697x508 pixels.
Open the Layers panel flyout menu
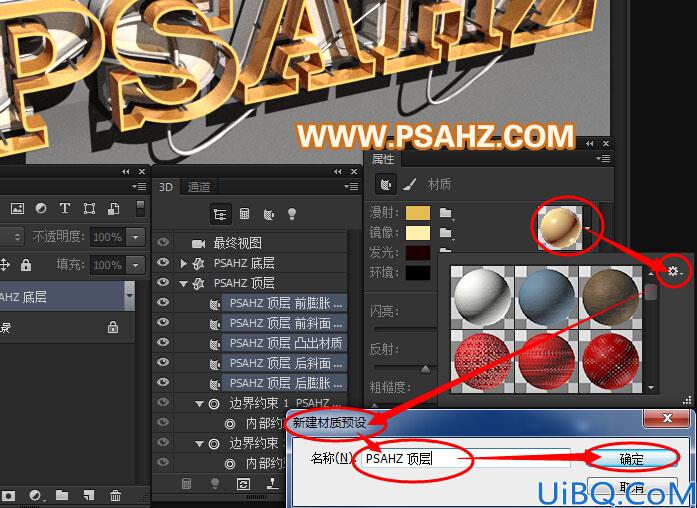140,187
